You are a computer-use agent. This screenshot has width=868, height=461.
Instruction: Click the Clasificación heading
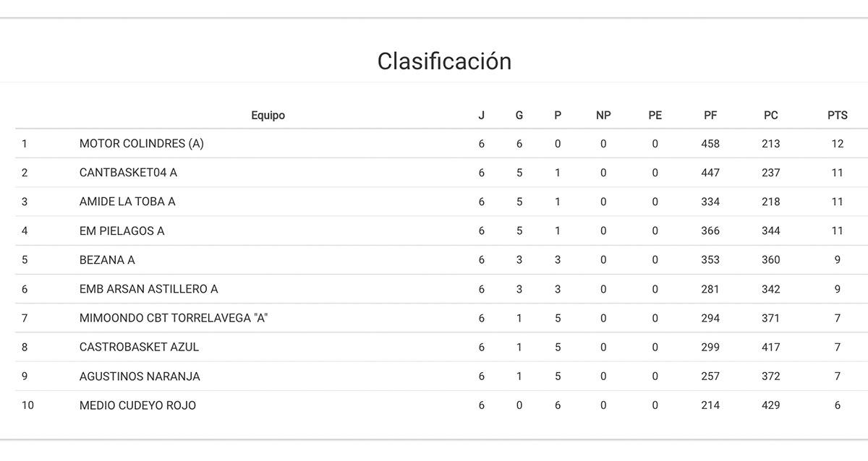click(444, 61)
